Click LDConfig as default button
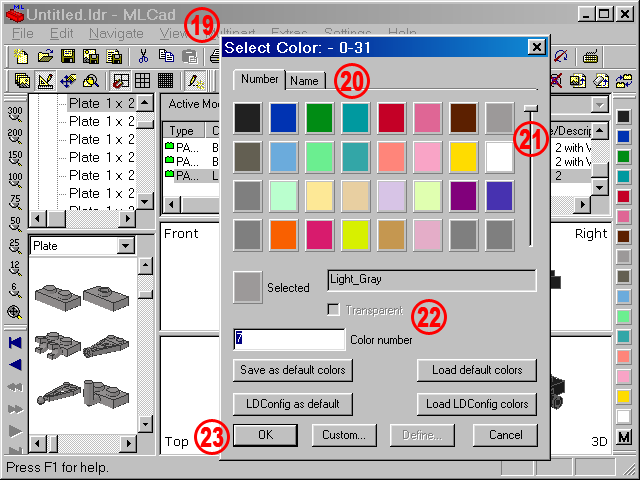 (x=293, y=404)
